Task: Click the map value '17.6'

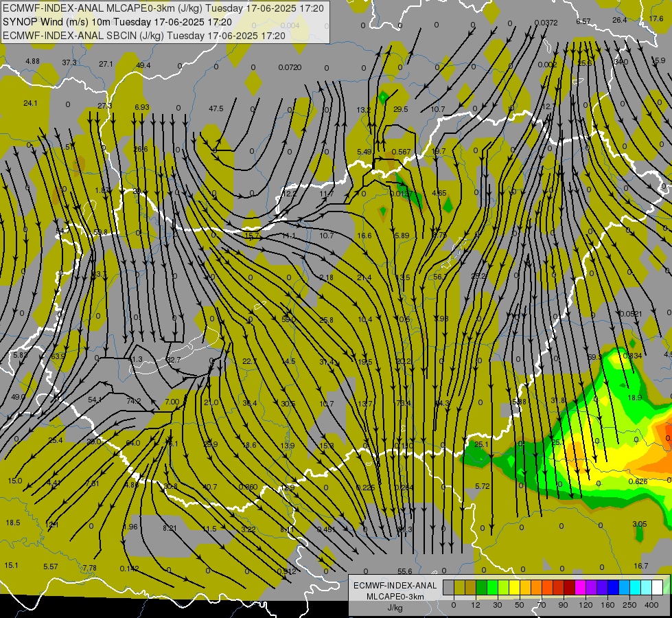Action: point(656,19)
